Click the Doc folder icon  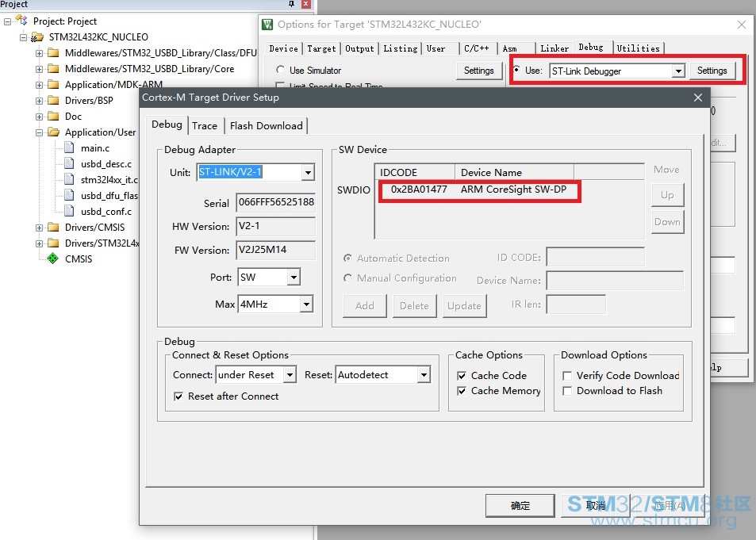[53, 117]
